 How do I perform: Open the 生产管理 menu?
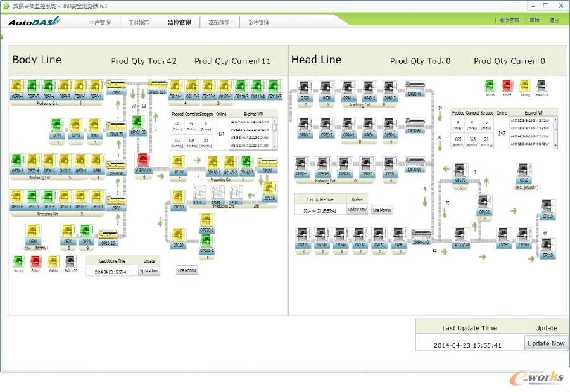point(99,23)
